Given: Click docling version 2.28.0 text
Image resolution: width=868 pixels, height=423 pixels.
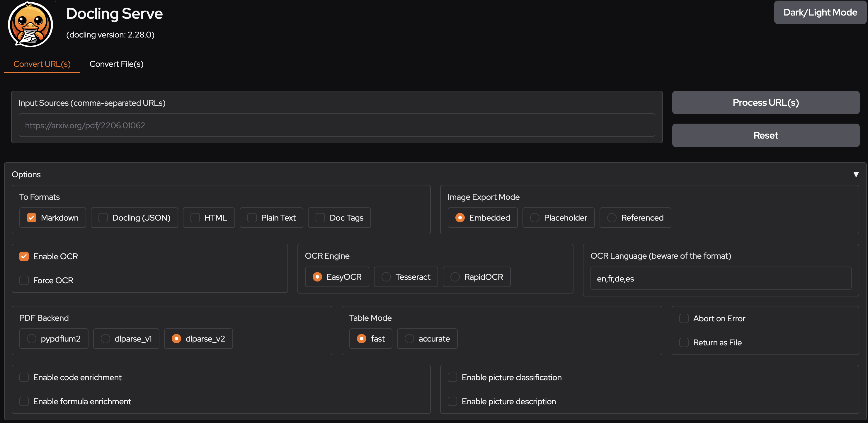Looking at the screenshot, I should tap(110, 35).
